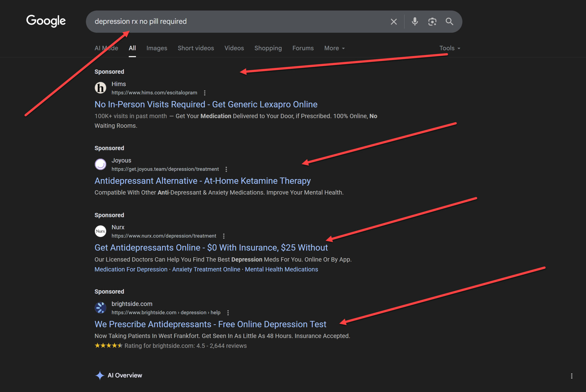Open the three-dot menu for the Hims ad
The width and height of the screenshot is (586, 392).
[205, 93]
